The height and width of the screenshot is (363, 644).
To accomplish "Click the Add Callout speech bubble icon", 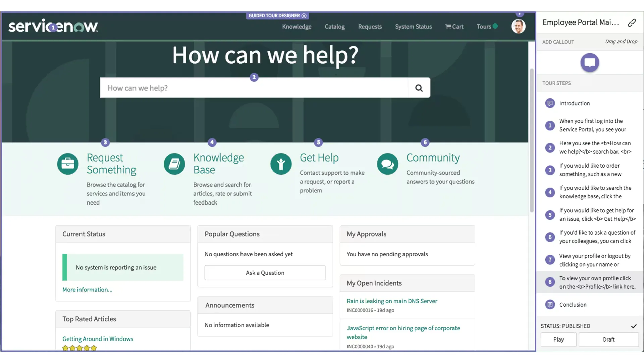I will coord(590,62).
